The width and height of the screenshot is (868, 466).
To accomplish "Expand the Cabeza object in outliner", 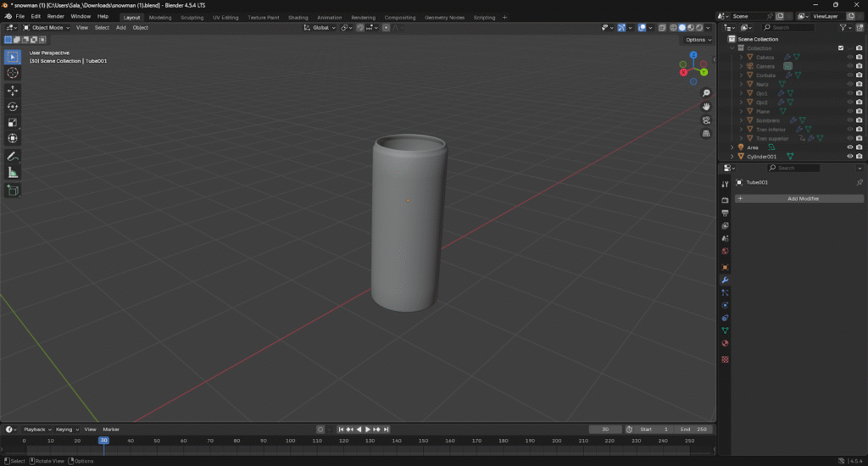I will point(741,58).
